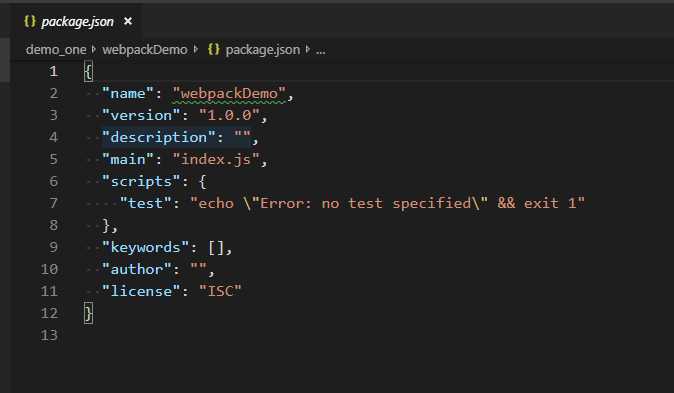Open demo_one breadcrumb folder
Viewport: 674px width, 393px height.
coord(56,50)
